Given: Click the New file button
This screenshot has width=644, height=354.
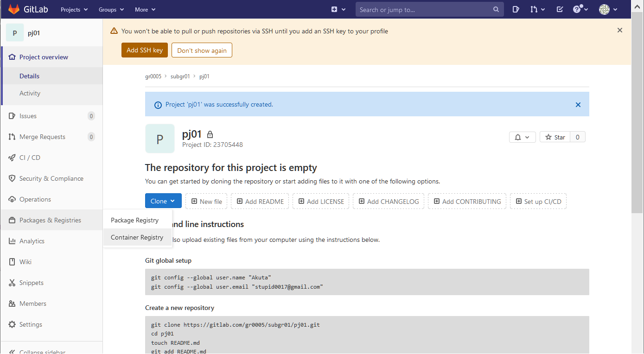Looking at the screenshot, I should [x=206, y=201].
